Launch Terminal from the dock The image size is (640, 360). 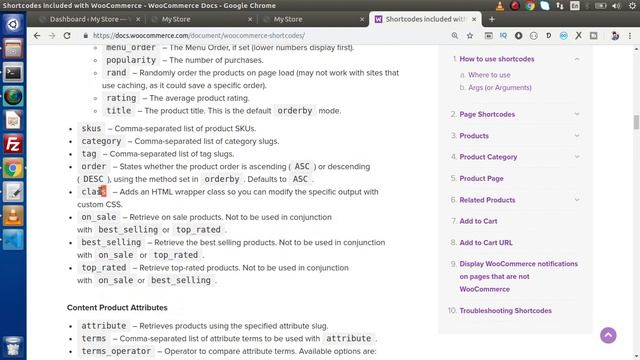click(x=13, y=73)
